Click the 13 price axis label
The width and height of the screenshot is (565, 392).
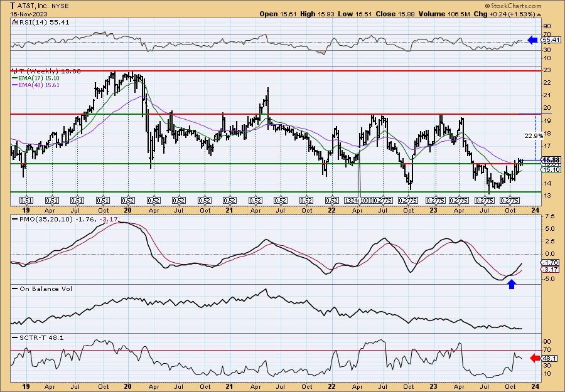(x=547, y=196)
